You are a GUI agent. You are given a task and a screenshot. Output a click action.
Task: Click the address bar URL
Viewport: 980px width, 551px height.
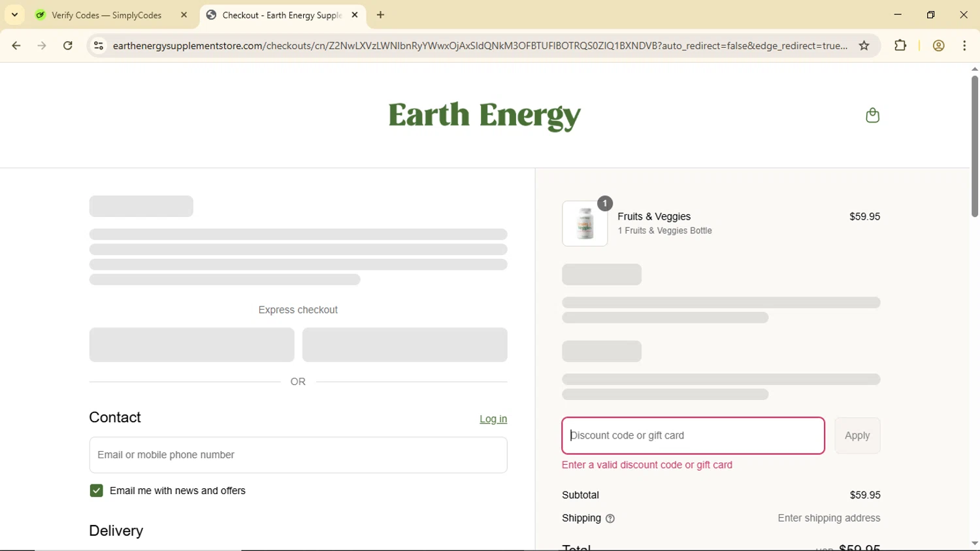[x=480, y=46]
